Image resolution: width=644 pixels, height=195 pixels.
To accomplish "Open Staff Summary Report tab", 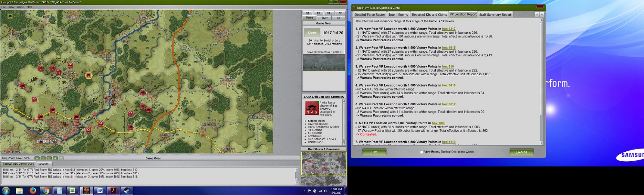I will (495, 14).
